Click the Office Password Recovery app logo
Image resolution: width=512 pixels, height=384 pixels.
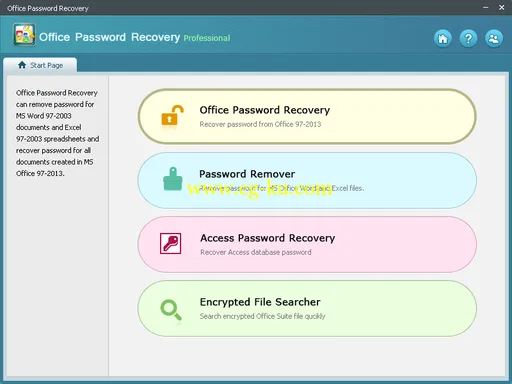[x=24, y=35]
